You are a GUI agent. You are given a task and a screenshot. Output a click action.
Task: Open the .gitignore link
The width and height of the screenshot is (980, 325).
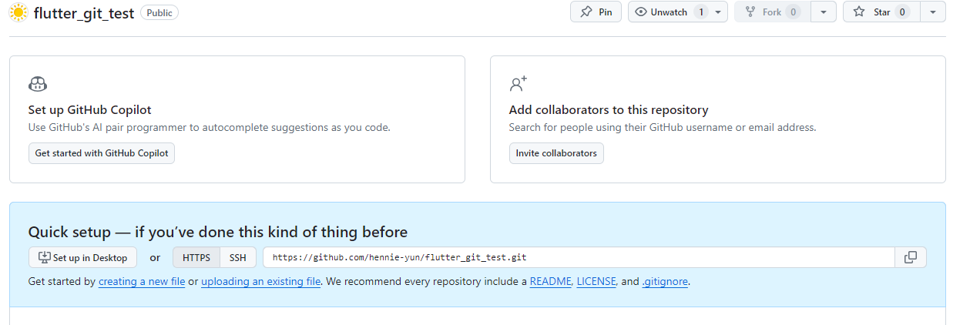(x=666, y=282)
